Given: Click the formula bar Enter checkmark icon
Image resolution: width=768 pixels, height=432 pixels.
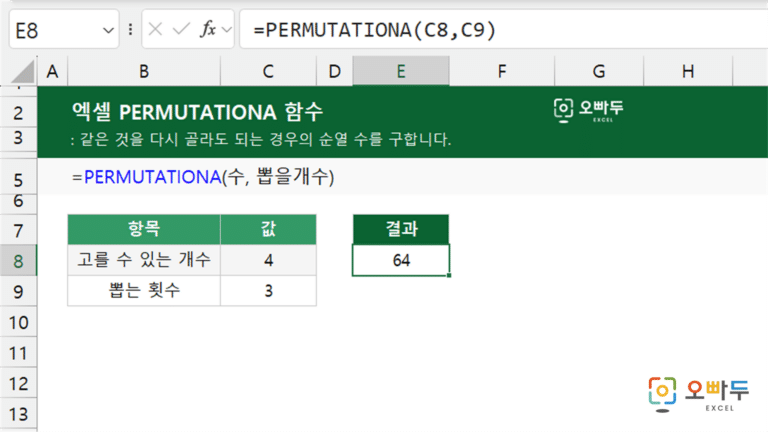Looking at the screenshot, I should pos(181,30).
